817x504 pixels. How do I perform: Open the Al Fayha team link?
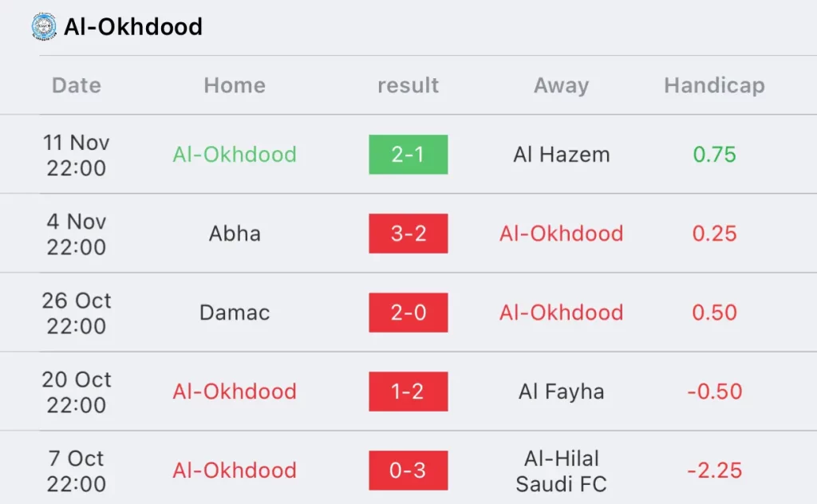[x=561, y=392]
